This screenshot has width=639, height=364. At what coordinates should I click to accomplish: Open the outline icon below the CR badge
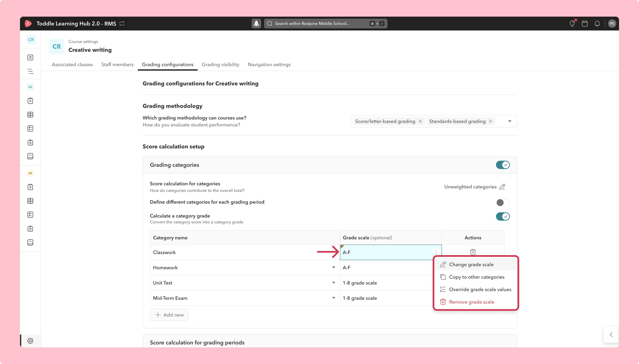pyautogui.click(x=30, y=71)
